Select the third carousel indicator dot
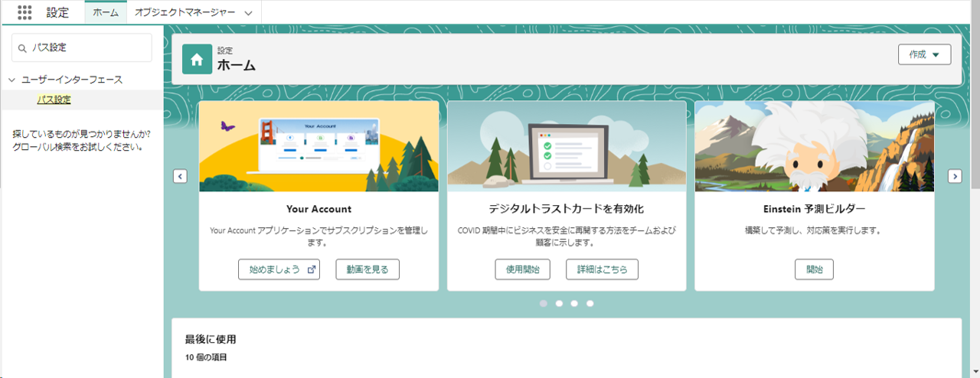 point(574,304)
